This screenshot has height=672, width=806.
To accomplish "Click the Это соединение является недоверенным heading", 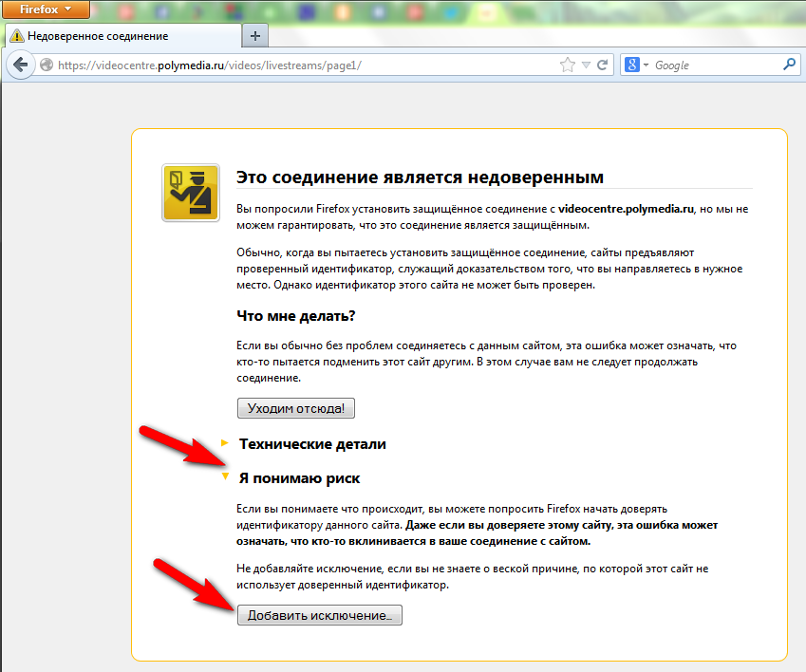I will click(420, 177).
